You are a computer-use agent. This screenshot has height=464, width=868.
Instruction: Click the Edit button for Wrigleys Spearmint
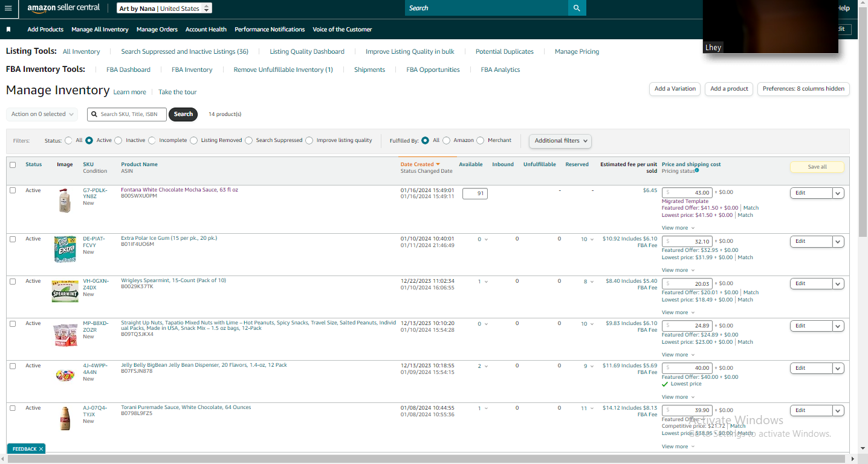pyautogui.click(x=811, y=284)
